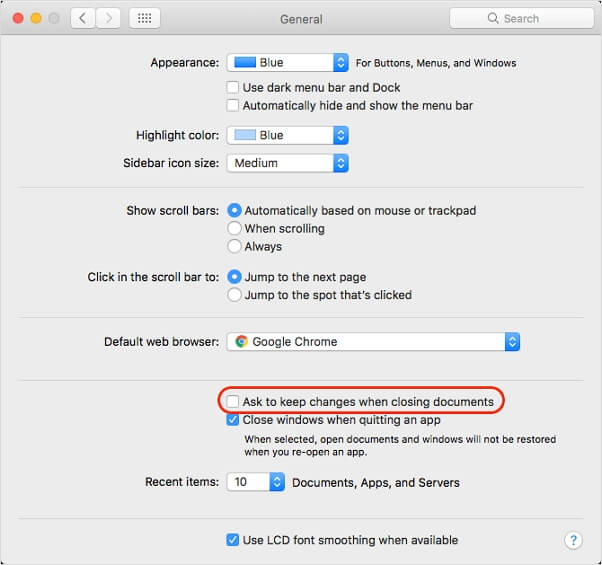Enable automatically hide the menu bar

pos(234,105)
